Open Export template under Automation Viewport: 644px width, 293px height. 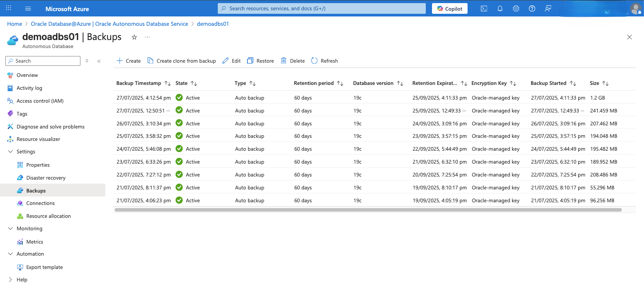(x=44, y=267)
